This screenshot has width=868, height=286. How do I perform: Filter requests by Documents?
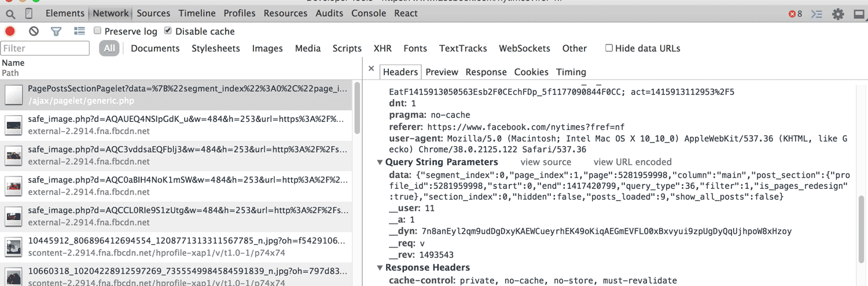155,49
